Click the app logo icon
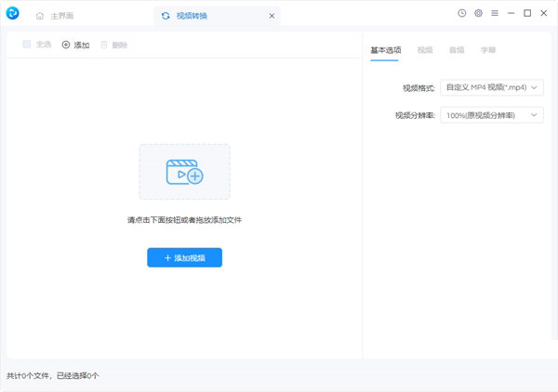This screenshot has height=392, width=558. (x=13, y=15)
